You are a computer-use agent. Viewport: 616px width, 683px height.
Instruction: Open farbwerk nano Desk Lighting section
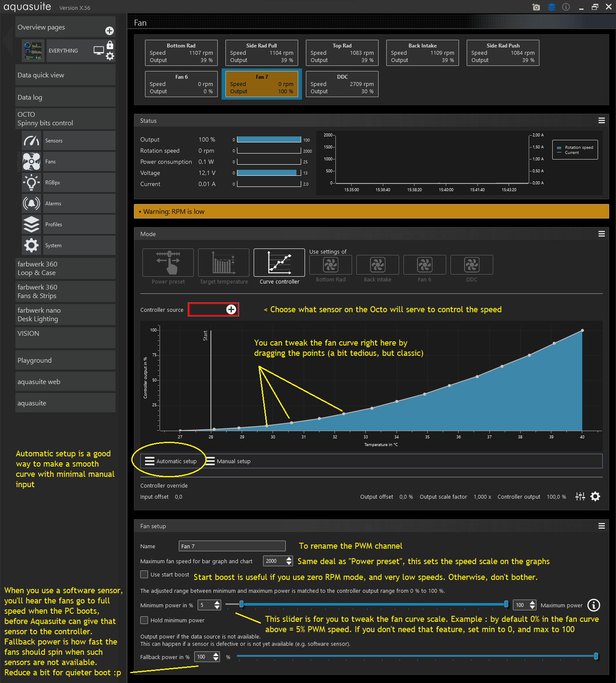(65, 314)
